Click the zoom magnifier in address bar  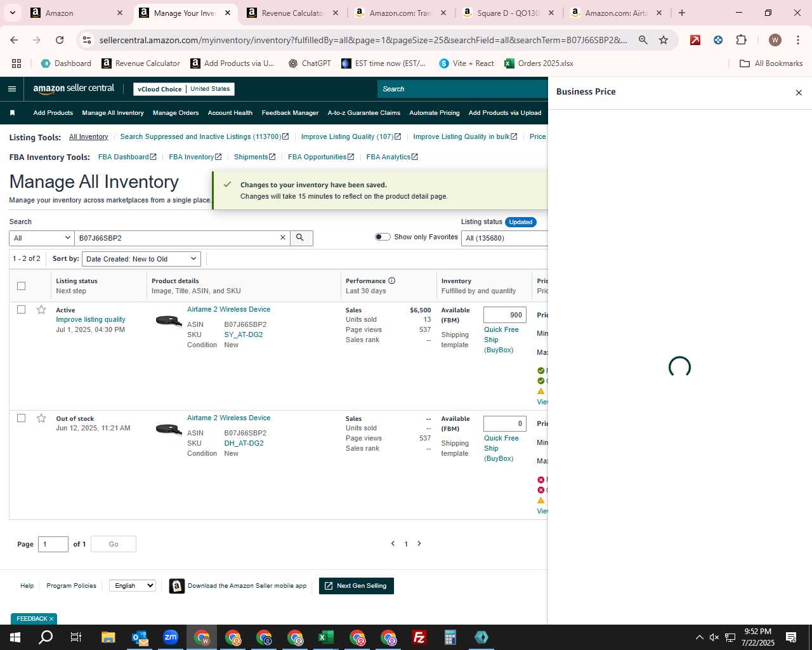point(643,40)
